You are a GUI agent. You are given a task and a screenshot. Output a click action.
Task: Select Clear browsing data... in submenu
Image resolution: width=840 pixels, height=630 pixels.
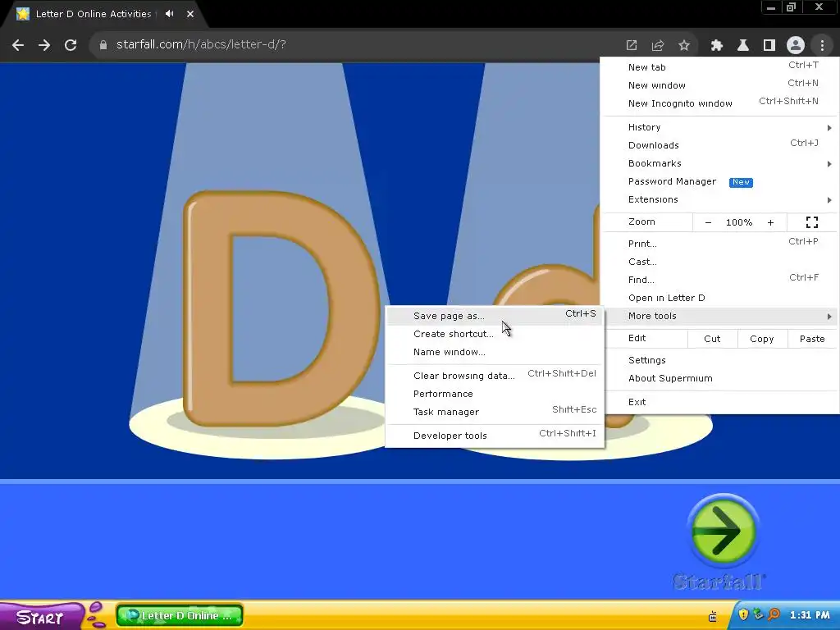(x=495, y=376)
